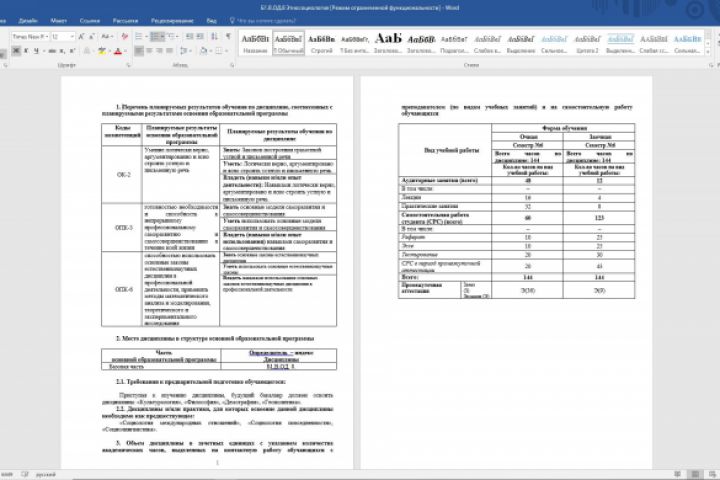This screenshot has width=720, height=480.
Task: Open the Макет ribbon tab
Action: tap(58, 21)
